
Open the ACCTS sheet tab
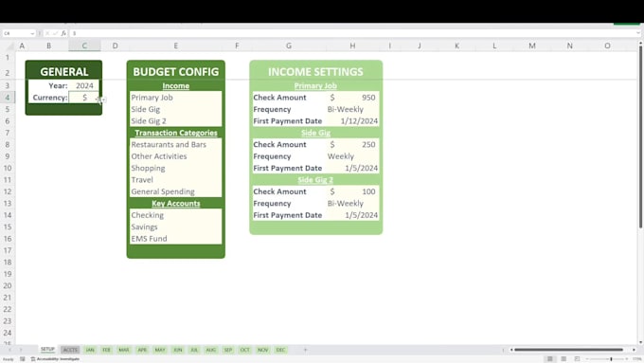pos(70,350)
